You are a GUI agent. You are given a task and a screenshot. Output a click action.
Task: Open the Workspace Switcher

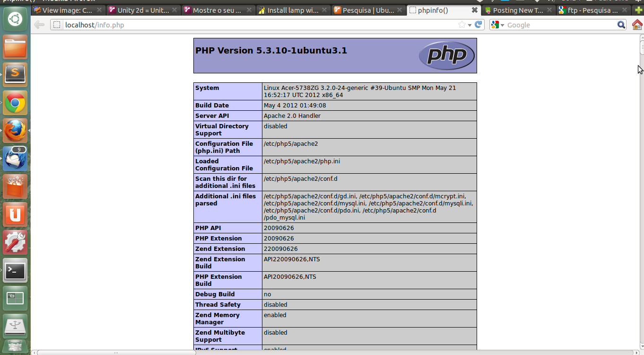(x=15, y=298)
